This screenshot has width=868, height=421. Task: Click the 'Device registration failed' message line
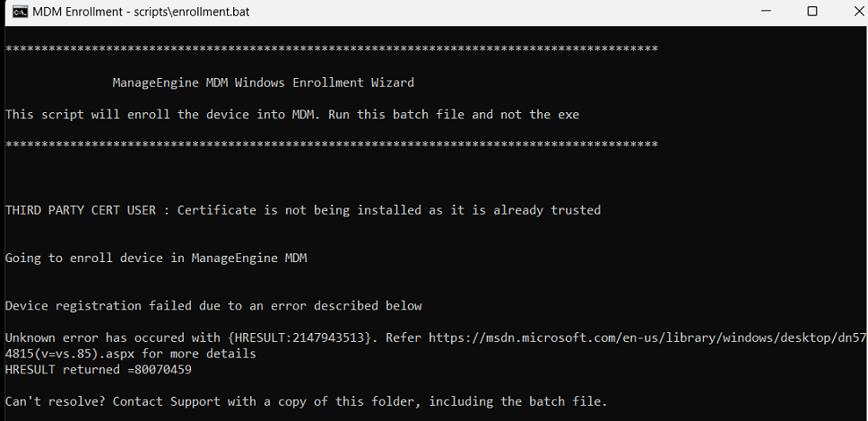tap(213, 306)
